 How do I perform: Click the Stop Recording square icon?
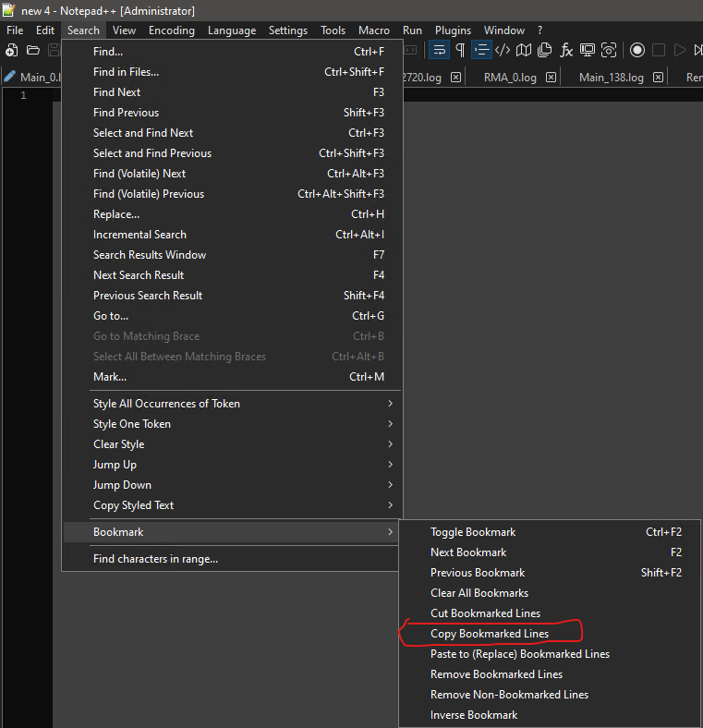[659, 50]
